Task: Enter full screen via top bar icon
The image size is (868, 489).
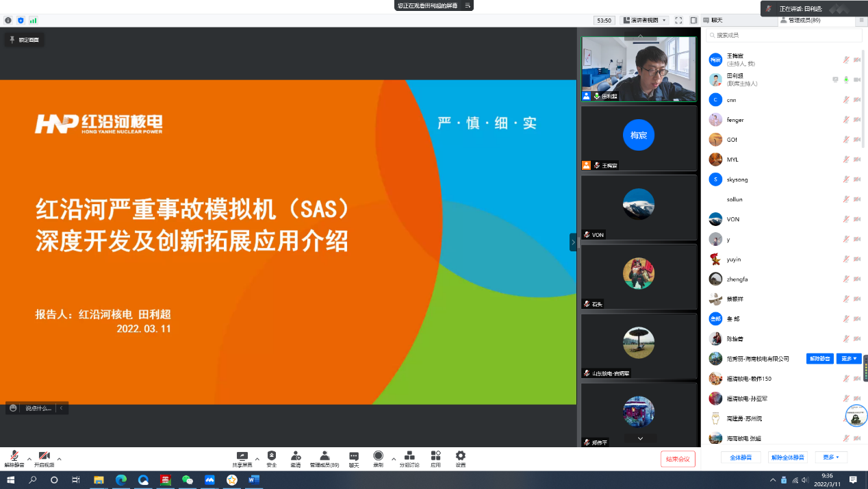Action: (x=678, y=21)
